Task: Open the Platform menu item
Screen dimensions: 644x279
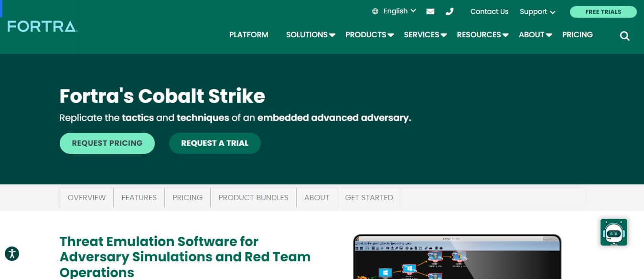Action: click(248, 34)
